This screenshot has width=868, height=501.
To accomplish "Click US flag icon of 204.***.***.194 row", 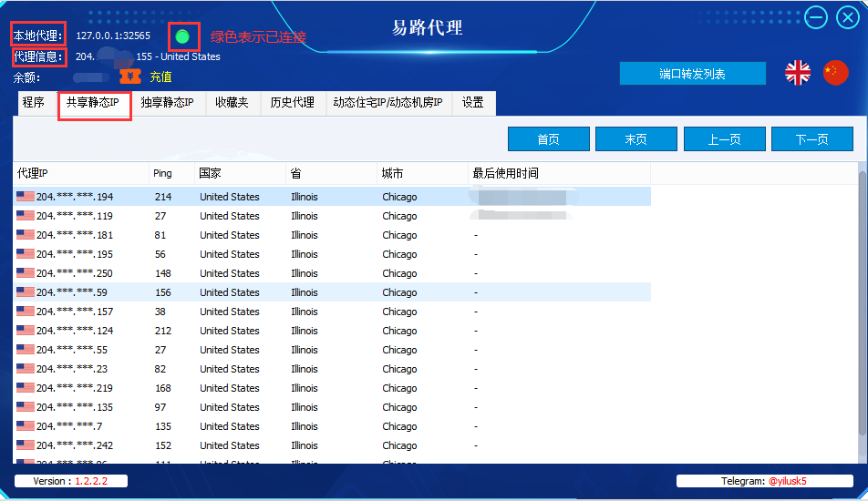I will tap(26, 197).
